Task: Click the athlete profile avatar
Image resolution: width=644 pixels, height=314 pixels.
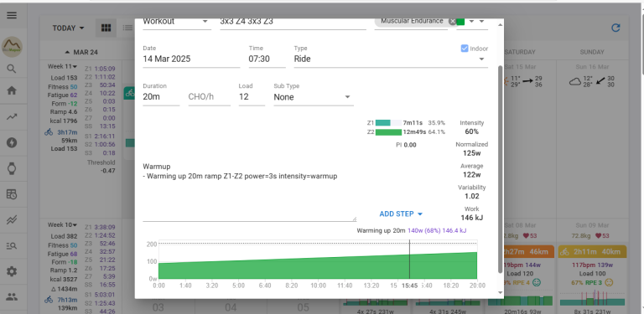Action: (12, 46)
